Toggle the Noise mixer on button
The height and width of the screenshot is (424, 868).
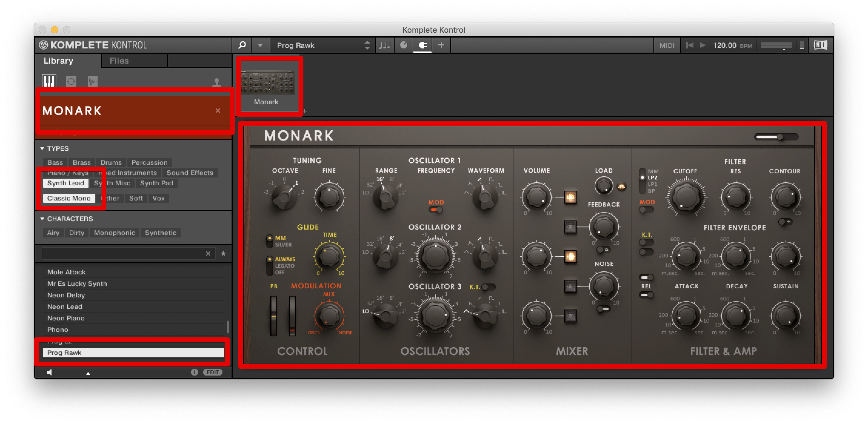[x=570, y=287]
